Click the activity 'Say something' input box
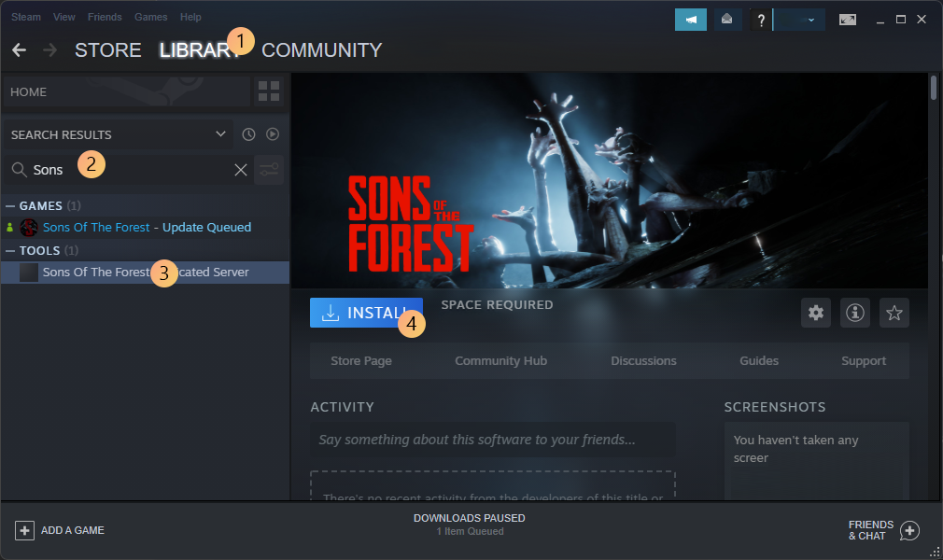This screenshot has width=943, height=560. point(493,440)
